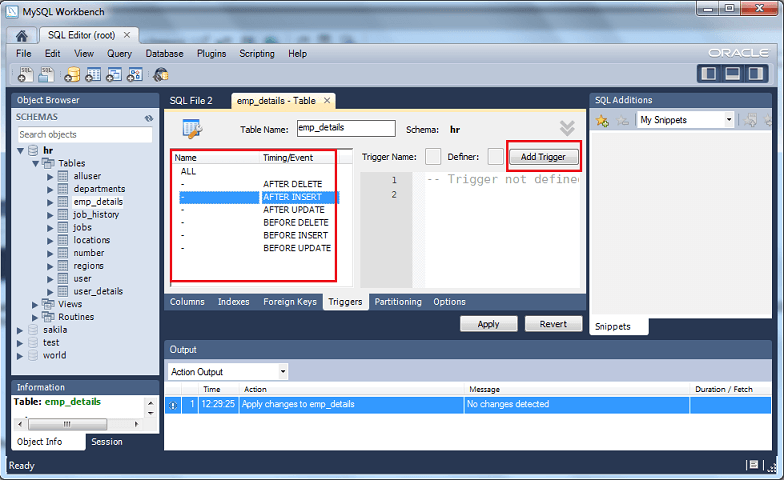
Task: Click the create new table toolbar icon
Action: (93, 74)
